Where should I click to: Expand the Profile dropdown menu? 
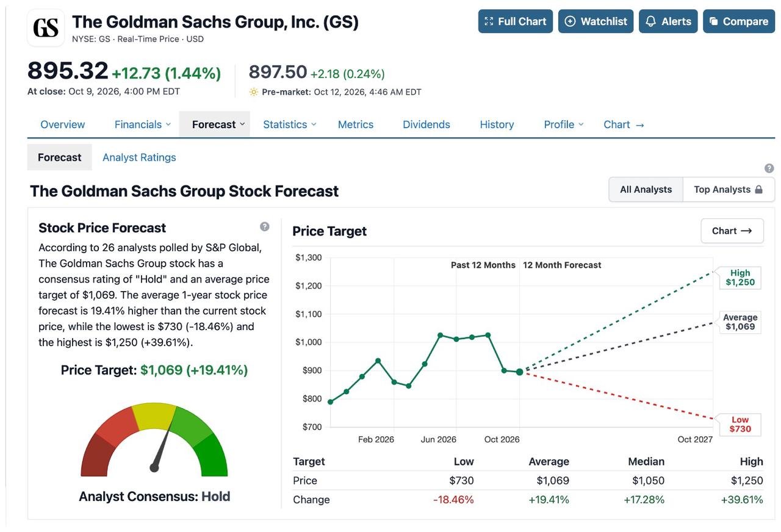coord(564,124)
